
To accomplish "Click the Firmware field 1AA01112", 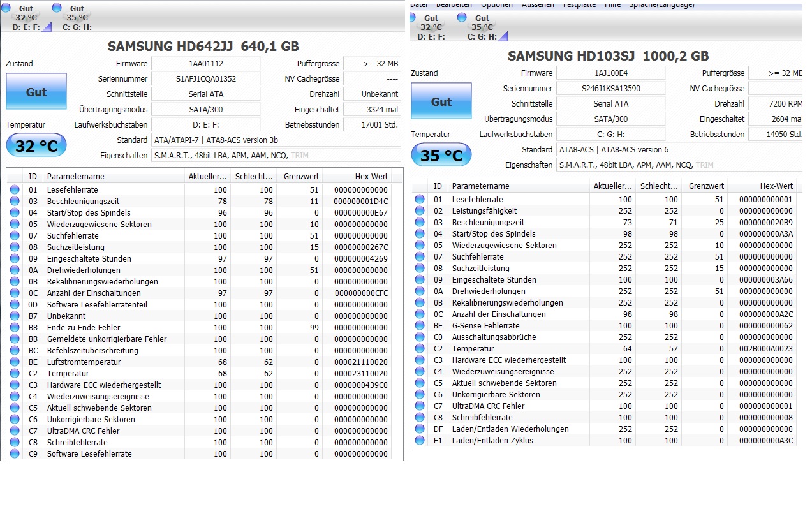I will tap(206, 63).
